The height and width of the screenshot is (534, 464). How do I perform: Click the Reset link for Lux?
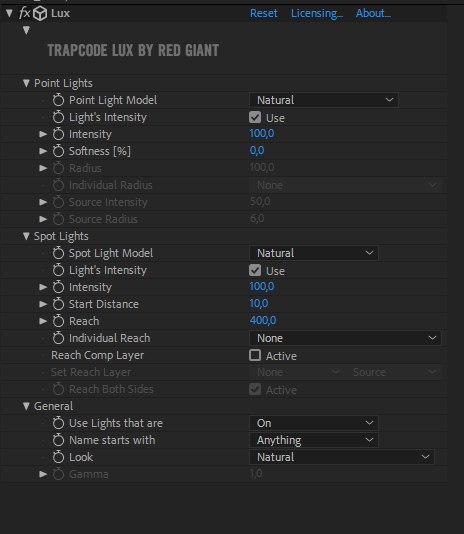(x=264, y=13)
